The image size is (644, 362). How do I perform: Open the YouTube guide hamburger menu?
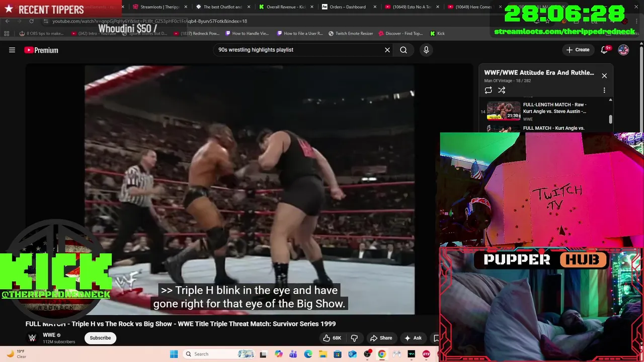coord(12,50)
